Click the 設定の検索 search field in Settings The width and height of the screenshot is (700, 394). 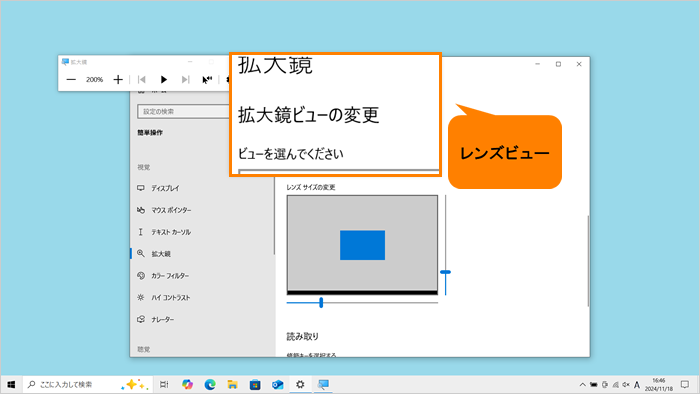tap(183, 112)
